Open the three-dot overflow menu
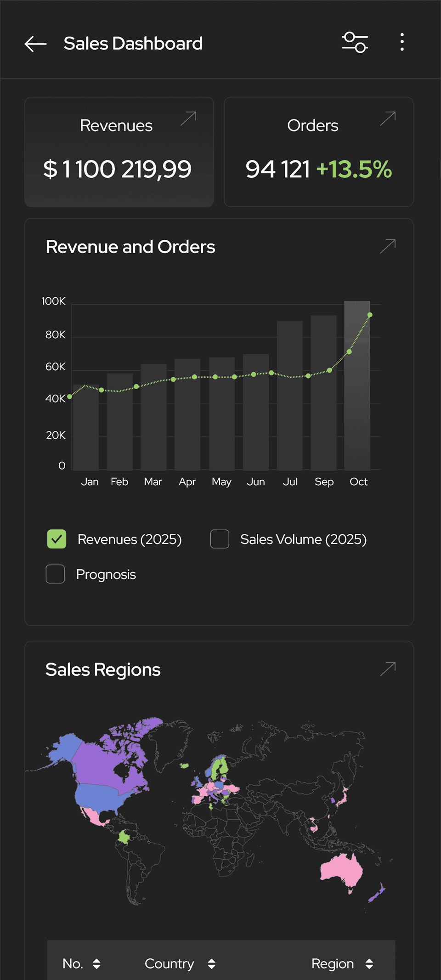 [402, 42]
